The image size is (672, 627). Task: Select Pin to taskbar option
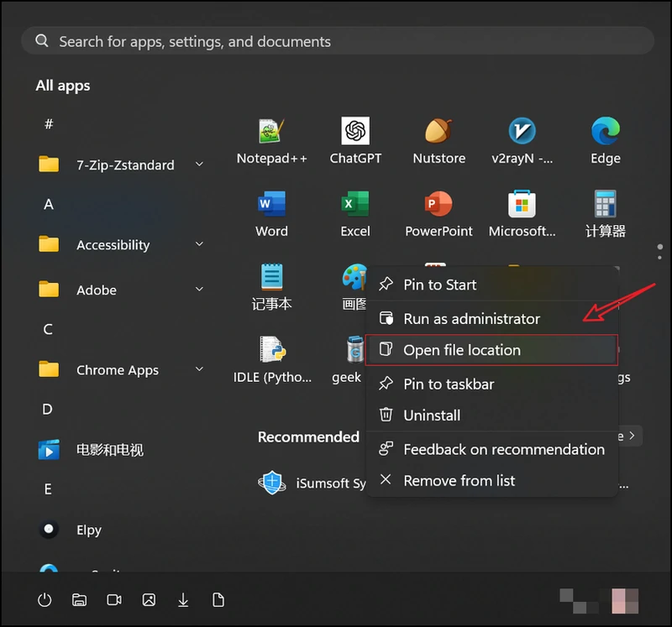[x=448, y=384]
